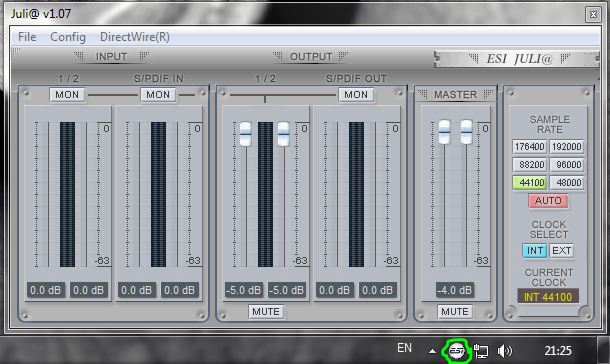Image resolution: width=610 pixels, height=364 pixels.
Task: Open ESI tray icon in taskbar
Action: coord(456,351)
